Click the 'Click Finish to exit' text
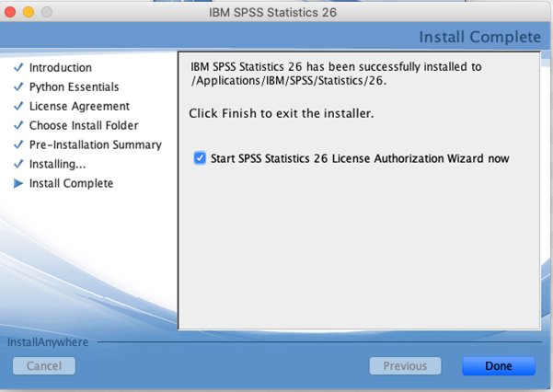 pyautogui.click(x=281, y=113)
